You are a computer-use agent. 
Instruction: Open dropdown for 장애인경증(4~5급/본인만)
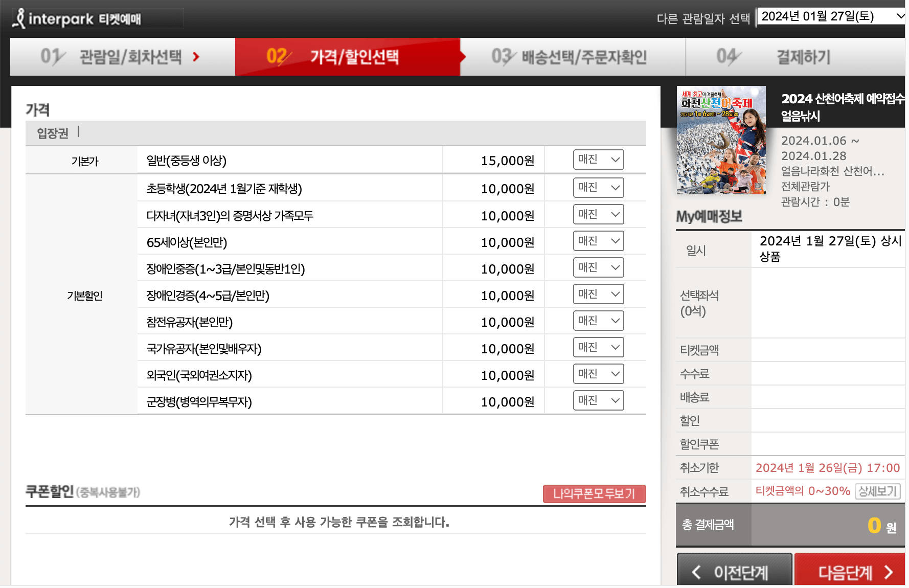(x=598, y=294)
